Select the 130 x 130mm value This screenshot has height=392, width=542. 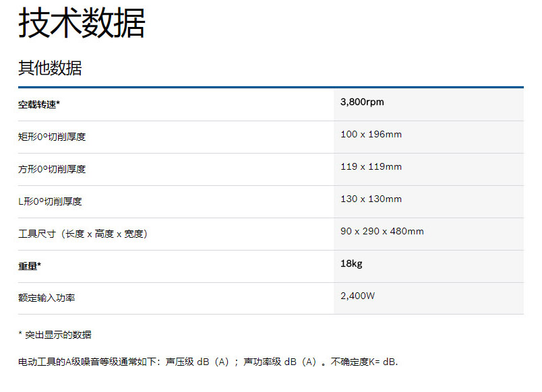pos(371,199)
